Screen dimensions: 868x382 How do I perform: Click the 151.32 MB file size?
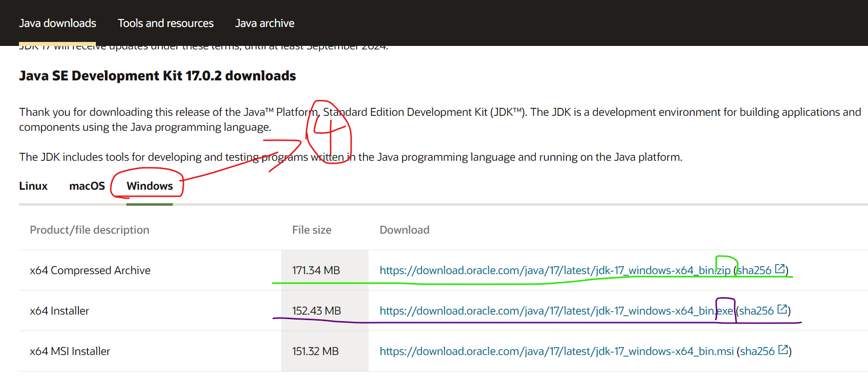tap(316, 351)
